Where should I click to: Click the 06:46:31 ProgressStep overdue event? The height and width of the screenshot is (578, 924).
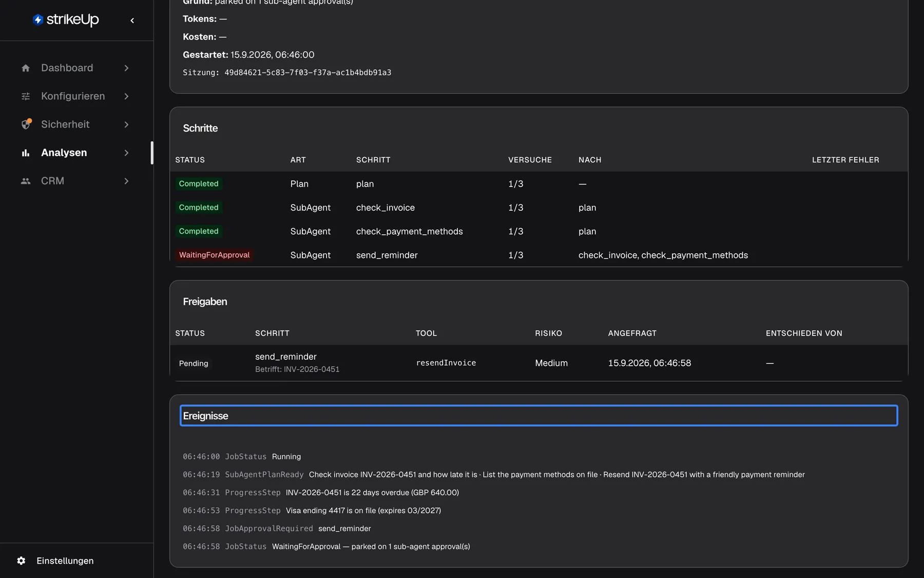point(321,493)
